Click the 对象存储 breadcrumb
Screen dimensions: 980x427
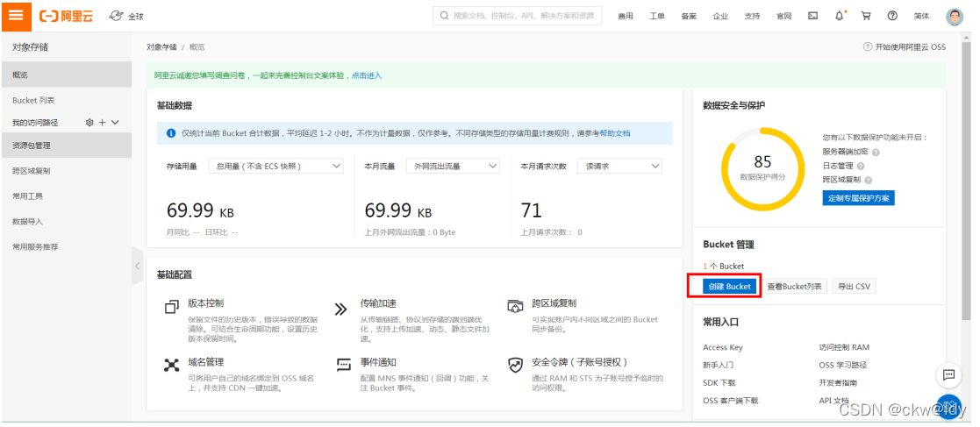tap(162, 46)
